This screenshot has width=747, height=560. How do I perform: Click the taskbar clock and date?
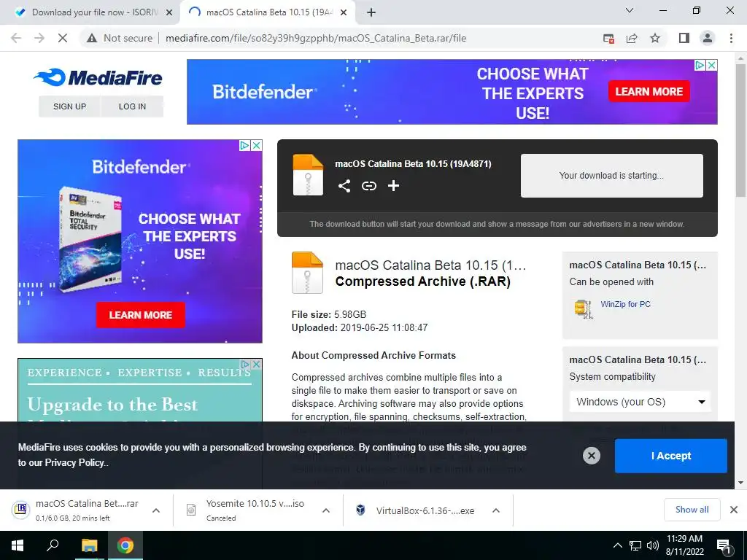pyautogui.click(x=684, y=545)
